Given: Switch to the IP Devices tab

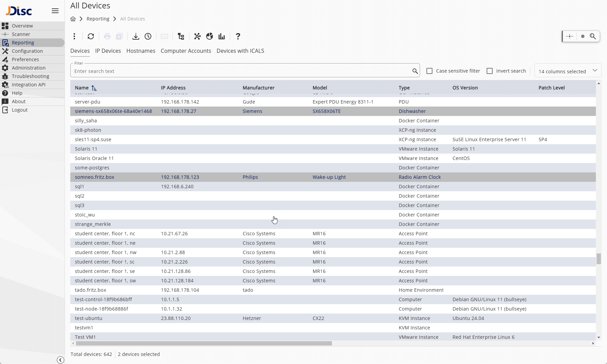Looking at the screenshot, I should pyautogui.click(x=108, y=51).
